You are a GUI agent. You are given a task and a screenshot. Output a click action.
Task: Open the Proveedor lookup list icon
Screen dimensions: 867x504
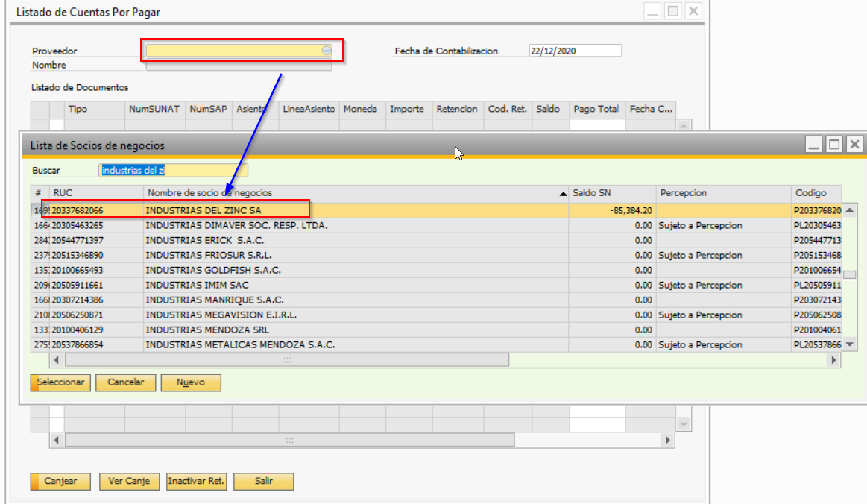pyautogui.click(x=327, y=51)
